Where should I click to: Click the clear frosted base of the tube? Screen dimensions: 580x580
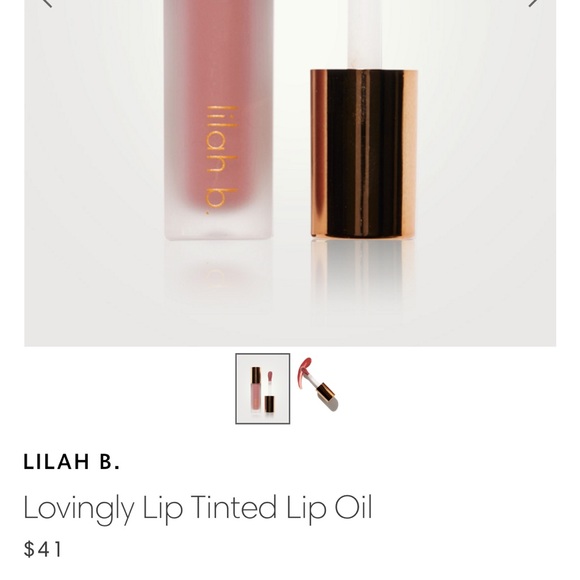coord(219,226)
